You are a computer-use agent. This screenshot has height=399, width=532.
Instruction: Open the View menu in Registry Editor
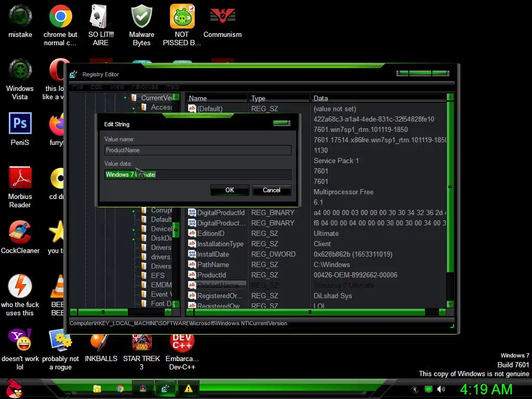click(117, 87)
